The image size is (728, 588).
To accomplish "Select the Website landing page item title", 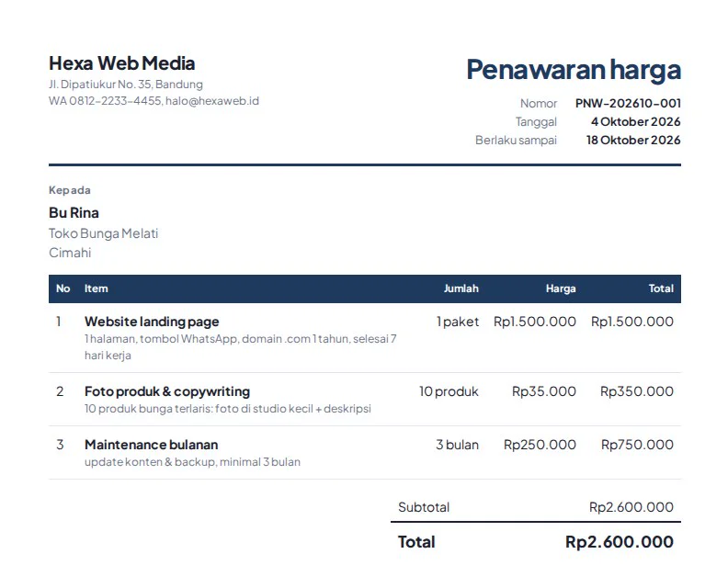I will point(152,322).
